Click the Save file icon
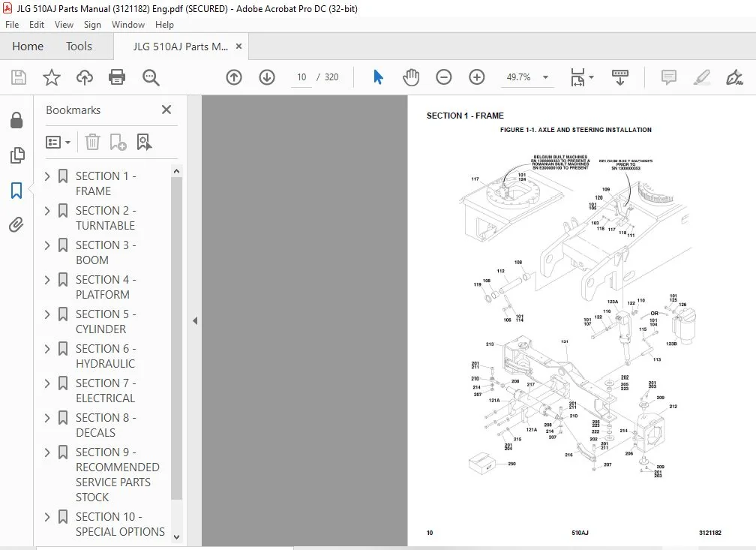Screen dimensions: 756x550 click(x=19, y=77)
